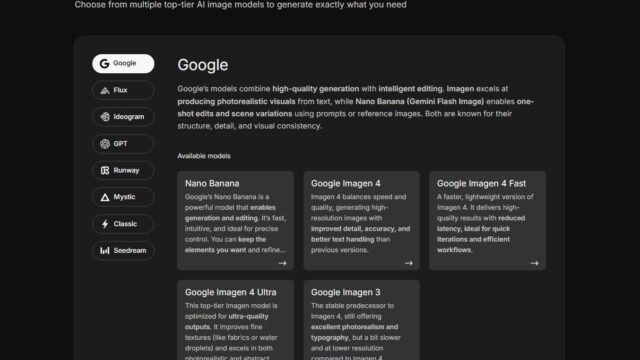Switch to the Flux models tab
Screen dimensions: 640x360
(x=123, y=90)
